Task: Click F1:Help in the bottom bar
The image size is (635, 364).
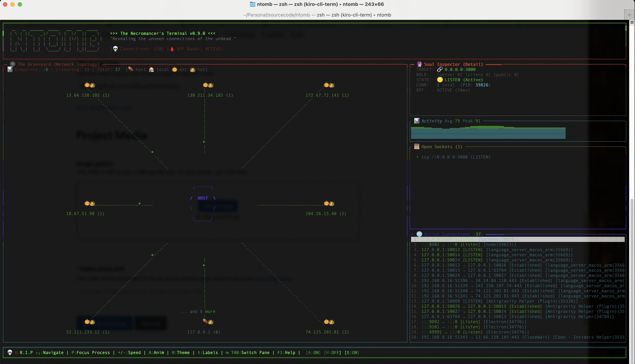Action: 286,352
